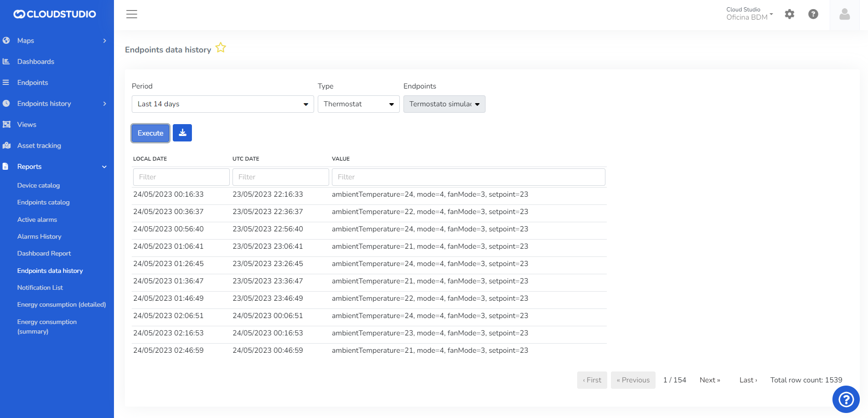Open the Period dropdown 'Last 14 days'

click(x=222, y=104)
